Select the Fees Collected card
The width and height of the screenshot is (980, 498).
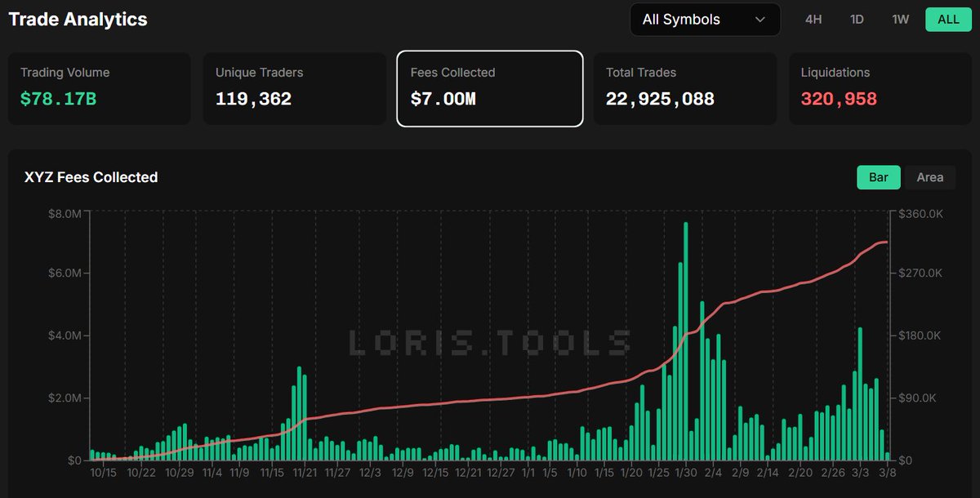point(490,89)
